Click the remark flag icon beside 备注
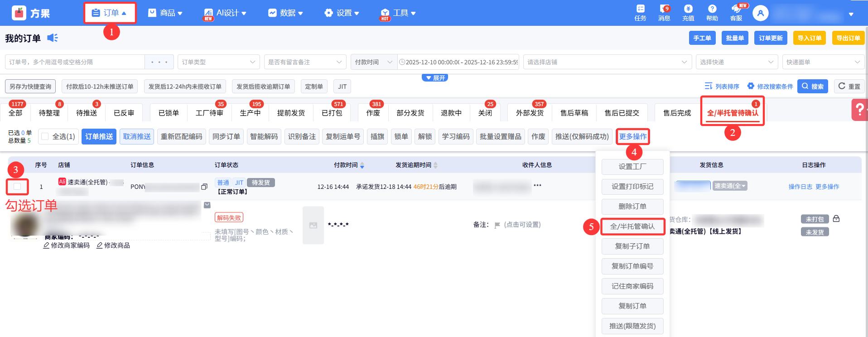 [497, 225]
